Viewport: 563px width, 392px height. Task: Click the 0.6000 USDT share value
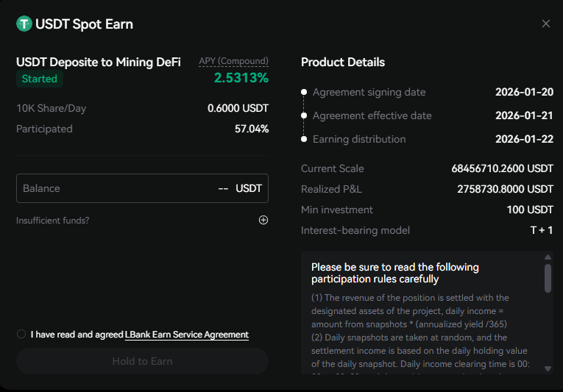click(238, 108)
